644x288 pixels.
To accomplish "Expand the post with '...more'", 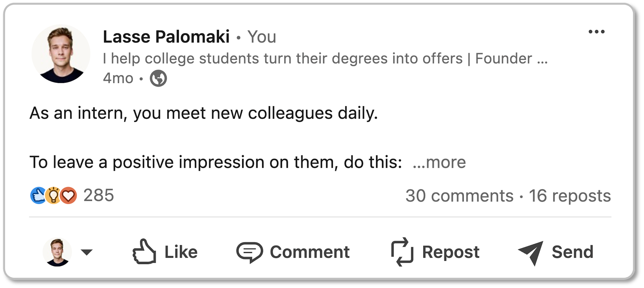I will pyautogui.click(x=439, y=162).
